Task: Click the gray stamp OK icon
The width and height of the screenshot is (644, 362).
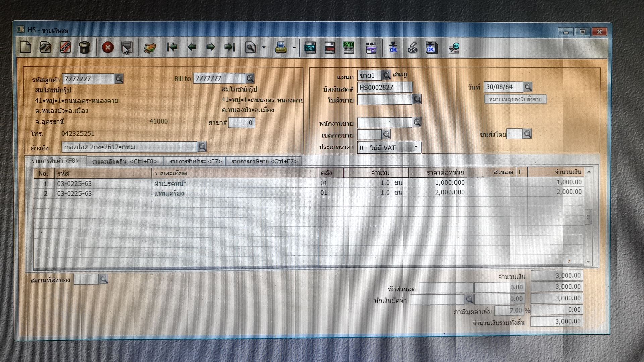Action: (413, 48)
